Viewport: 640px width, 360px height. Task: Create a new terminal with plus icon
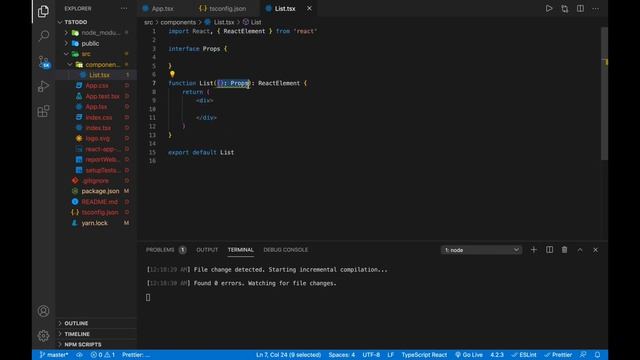click(533, 250)
